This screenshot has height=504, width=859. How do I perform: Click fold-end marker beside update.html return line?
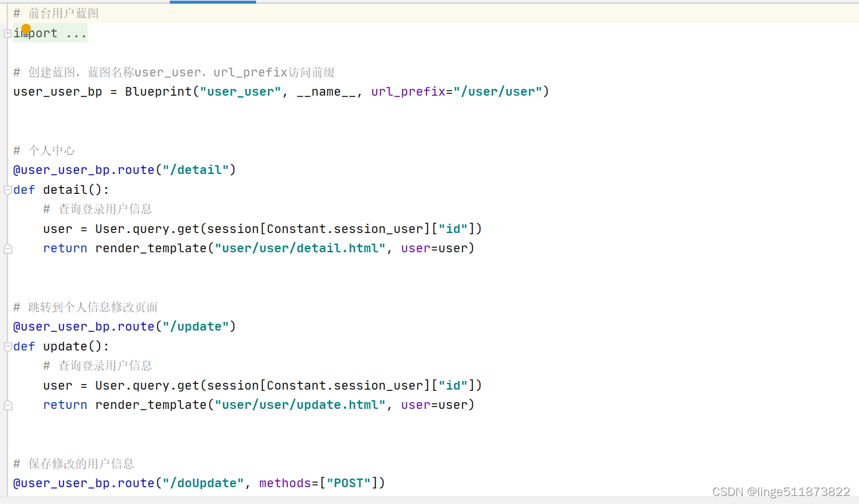click(x=7, y=405)
